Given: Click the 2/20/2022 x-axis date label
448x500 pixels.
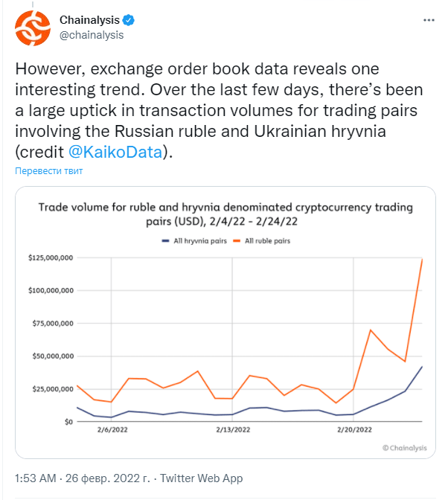Looking at the screenshot, I should [354, 430].
